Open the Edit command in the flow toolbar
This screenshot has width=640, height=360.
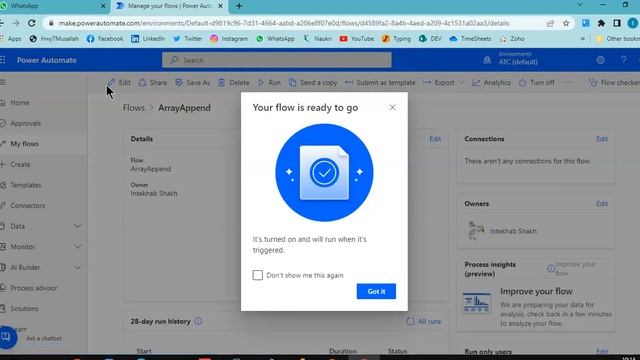click(x=119, y=82)
